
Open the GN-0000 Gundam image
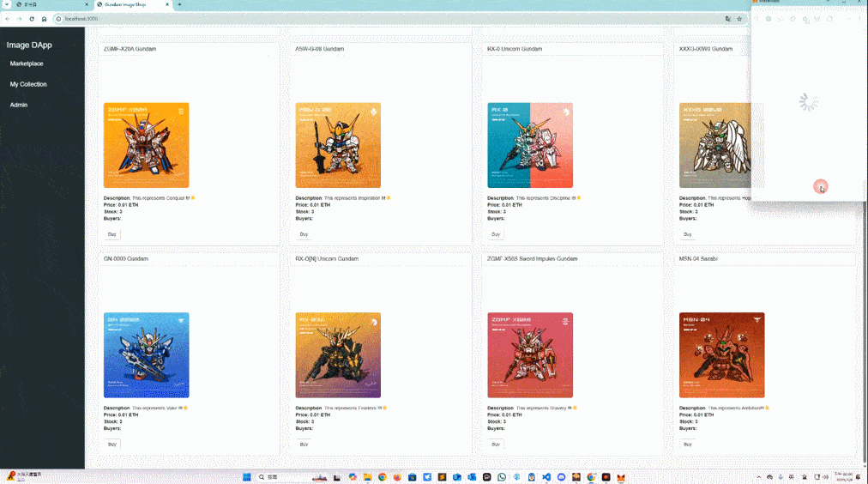146,355
